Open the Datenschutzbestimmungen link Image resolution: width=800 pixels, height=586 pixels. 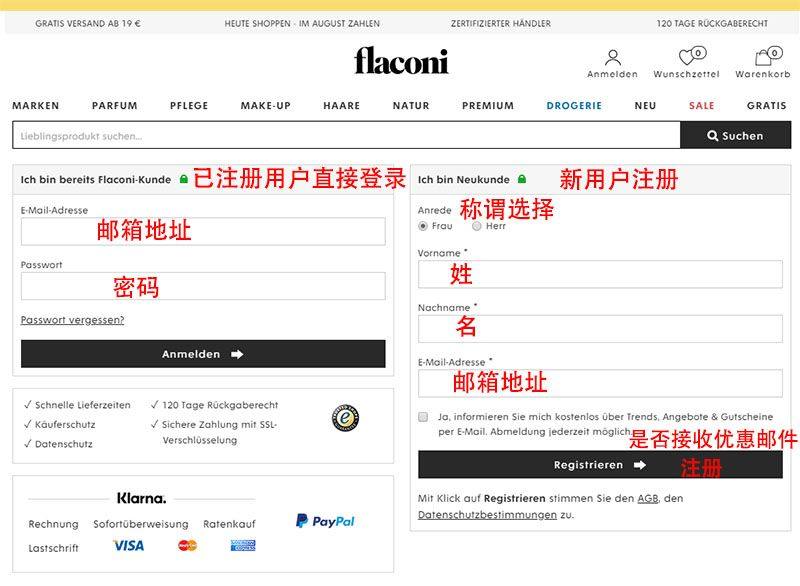pyautogui.click(x=487, y=515)
